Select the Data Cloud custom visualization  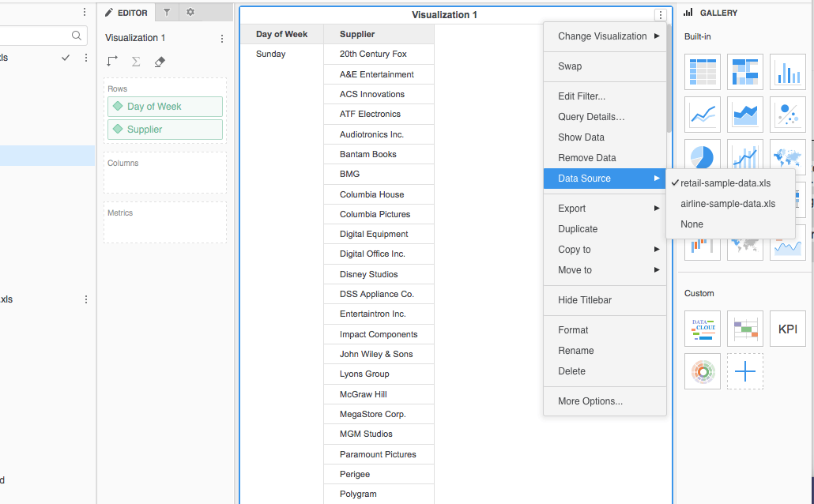coord(703,329)
